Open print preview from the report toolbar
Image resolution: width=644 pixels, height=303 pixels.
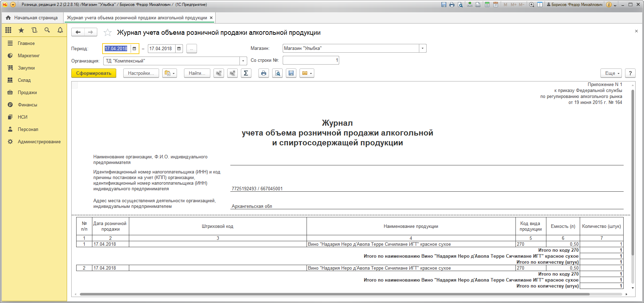[x=277, y=73]
